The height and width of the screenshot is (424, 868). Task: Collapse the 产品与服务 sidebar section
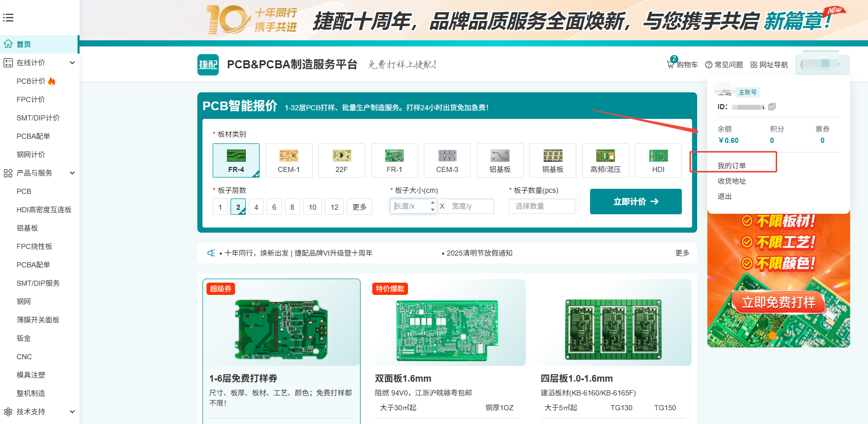(x=72, y=173)
